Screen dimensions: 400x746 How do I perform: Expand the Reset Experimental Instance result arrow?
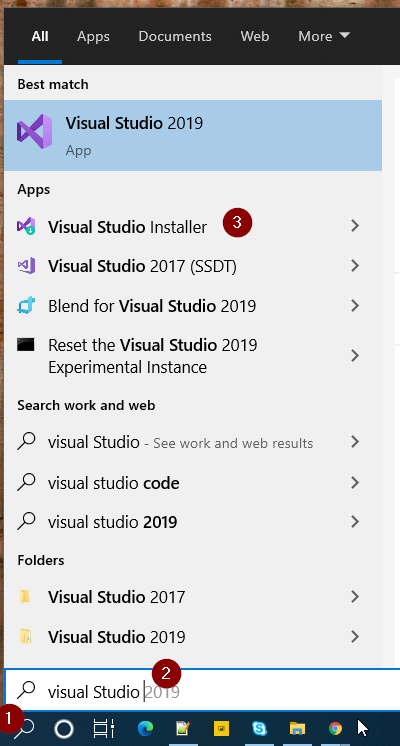click(x=355, y=355)
